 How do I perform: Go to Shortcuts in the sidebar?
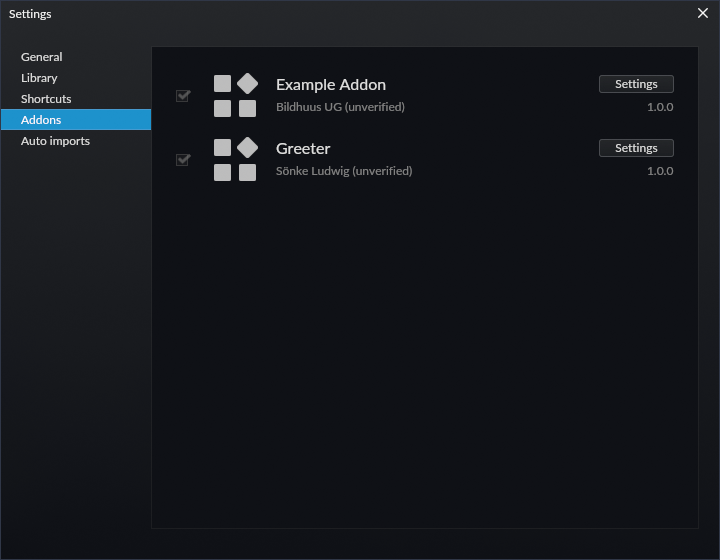tap(46, 99)
